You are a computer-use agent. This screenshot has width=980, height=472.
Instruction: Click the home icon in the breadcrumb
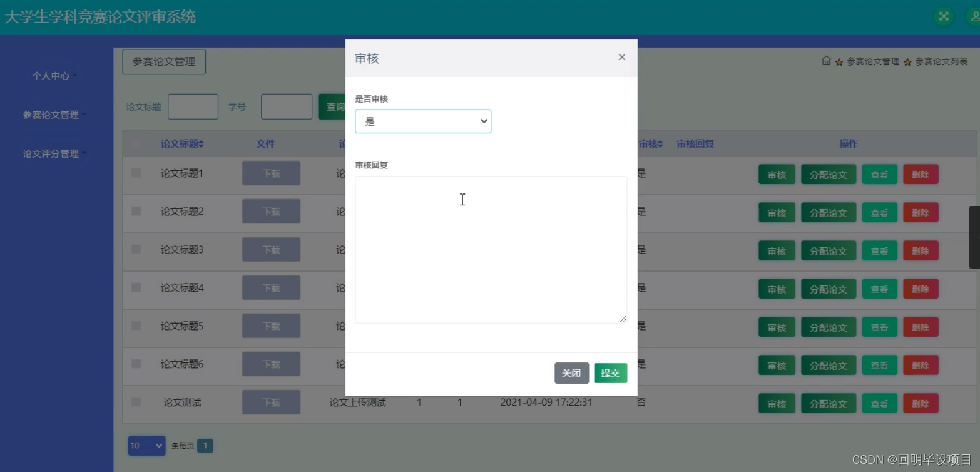pyautogui.click(x=825, y=61)
